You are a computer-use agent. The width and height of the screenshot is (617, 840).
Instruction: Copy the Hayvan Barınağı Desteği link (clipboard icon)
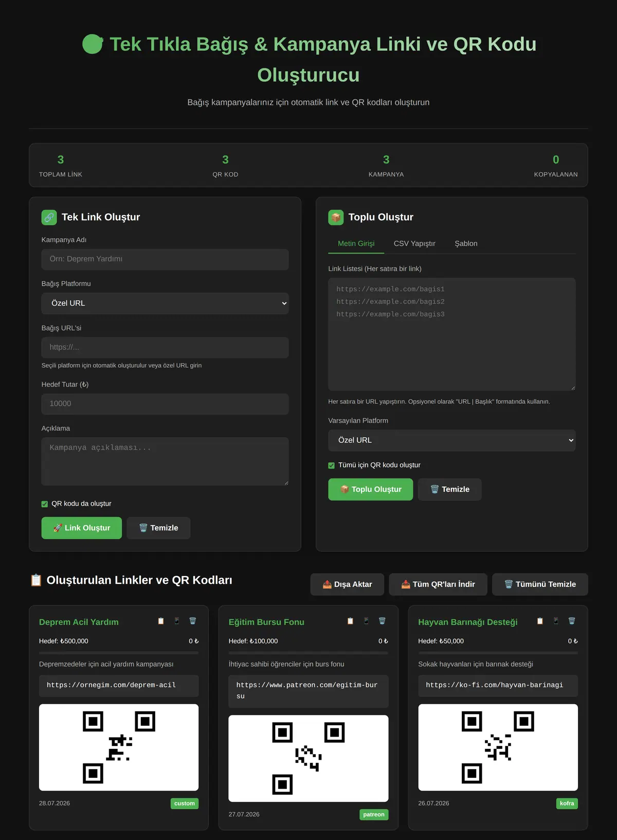pyautogui.click(x=540, y=621)
